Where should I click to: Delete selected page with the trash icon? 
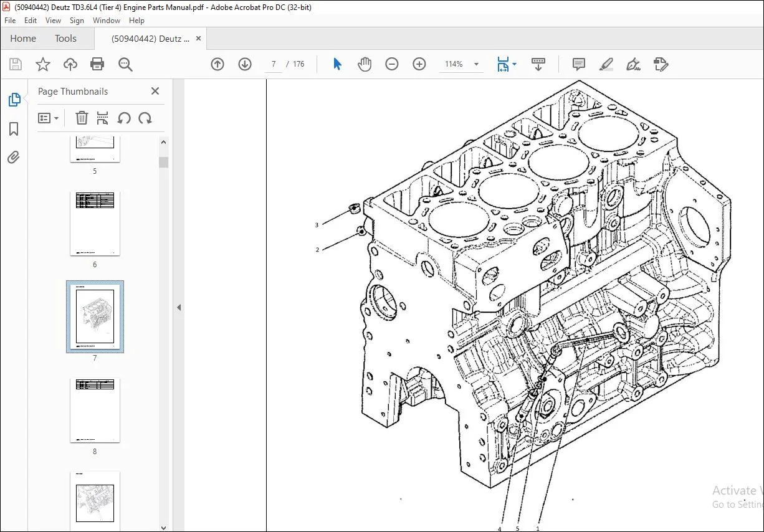click(x=82, y=118)
